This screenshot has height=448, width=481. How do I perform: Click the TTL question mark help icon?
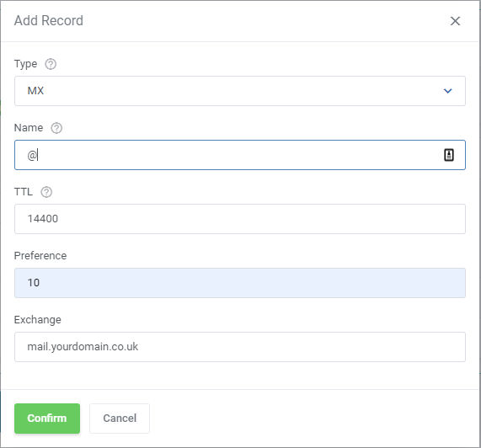click(x=46, y=192)
